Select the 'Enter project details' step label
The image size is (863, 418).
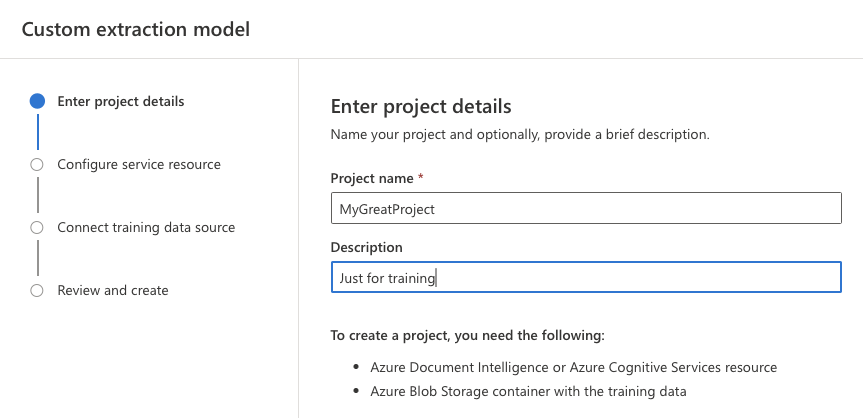pos(120,101)
